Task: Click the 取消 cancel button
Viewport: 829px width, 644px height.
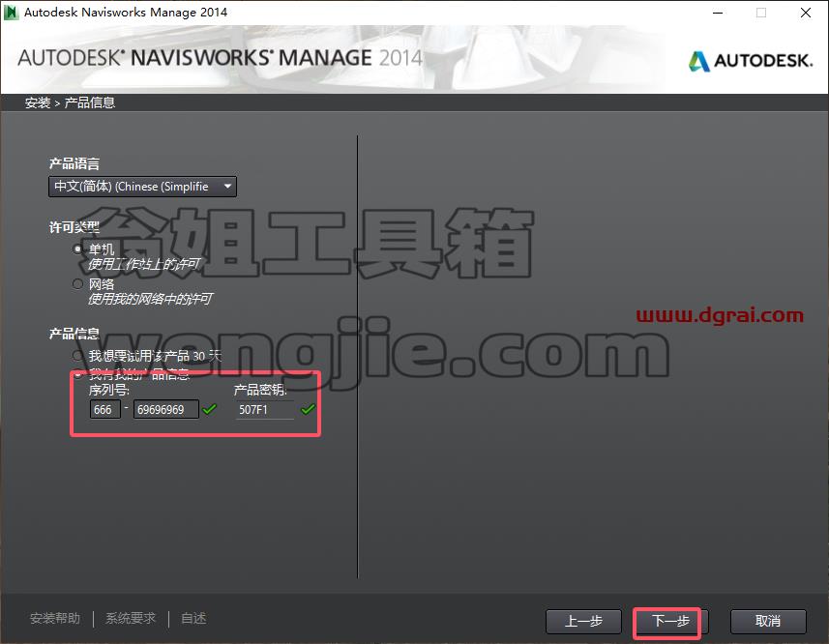Action: point(768,622)
